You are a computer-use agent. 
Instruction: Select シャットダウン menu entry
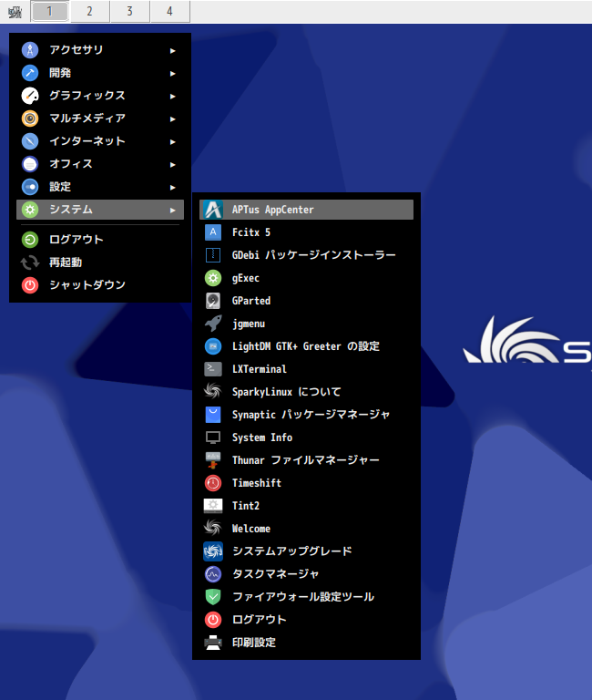[x=100, y=284]
